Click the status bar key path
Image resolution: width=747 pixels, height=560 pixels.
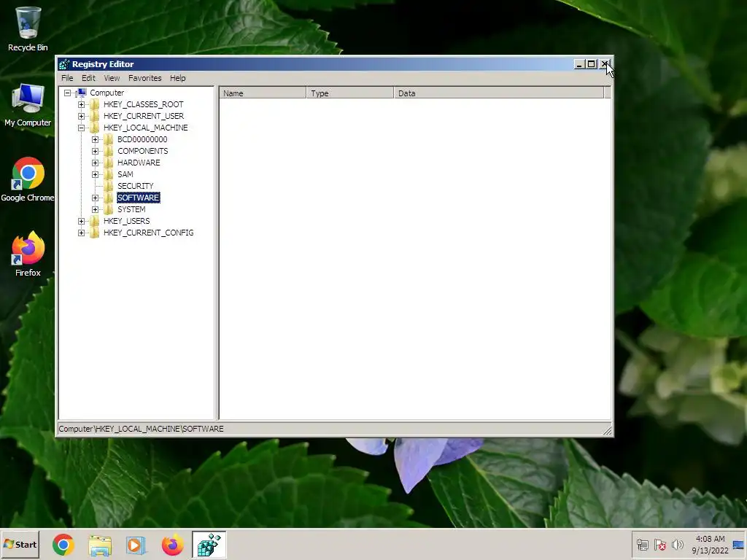[141, 429]
